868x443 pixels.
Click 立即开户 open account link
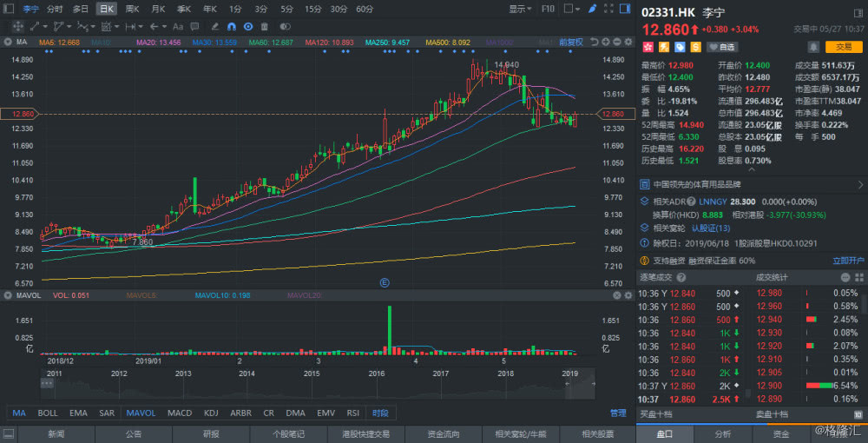click(x=848, y=261)
